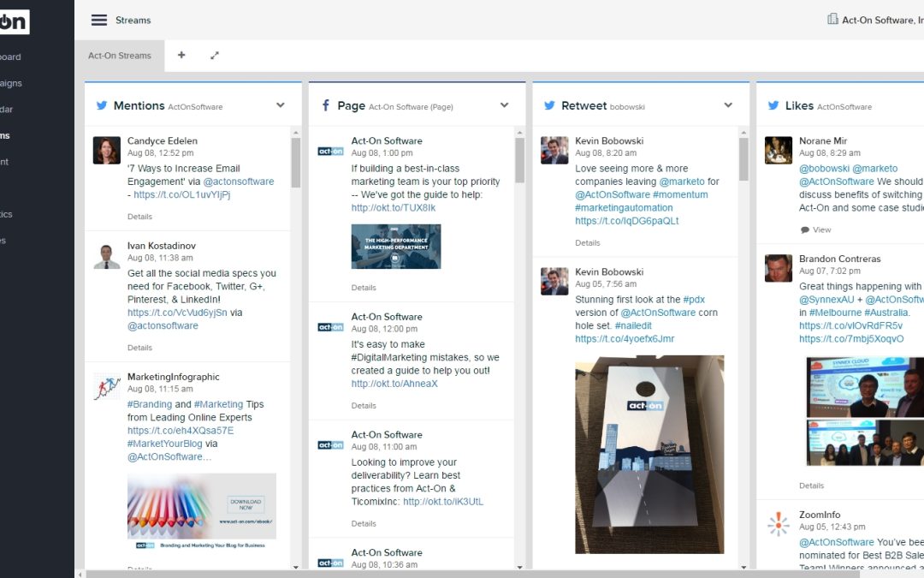
Task: Expand the Mentions stream options chevron
Action: (281, 105)
